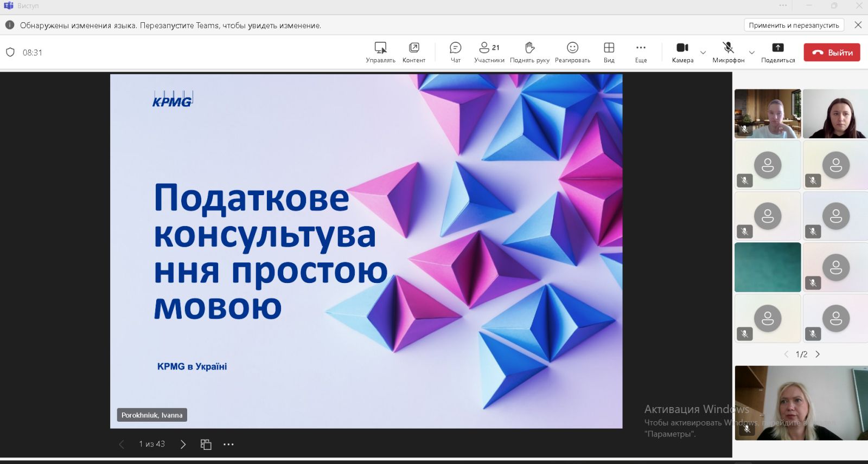Dismiss the language change notification bar

[x=858, y=25]
